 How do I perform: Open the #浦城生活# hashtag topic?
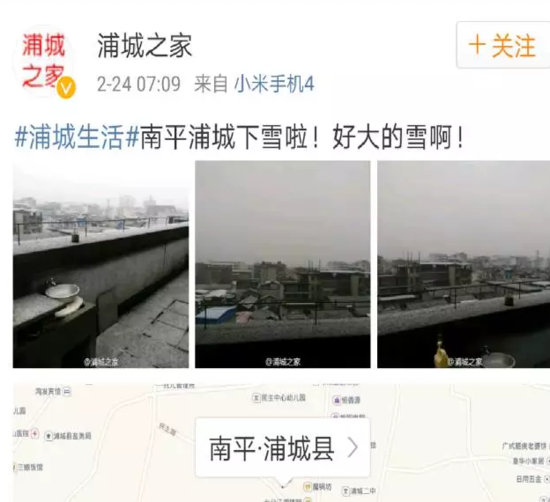77,137
